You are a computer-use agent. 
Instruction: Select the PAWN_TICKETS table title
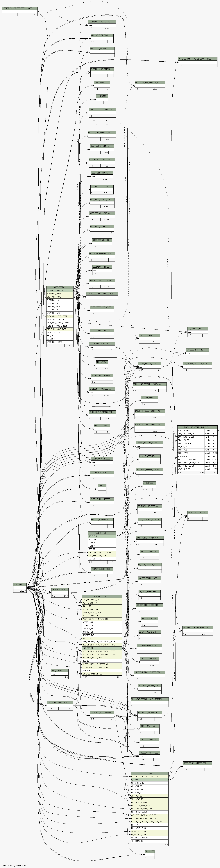tap(102, 426)
